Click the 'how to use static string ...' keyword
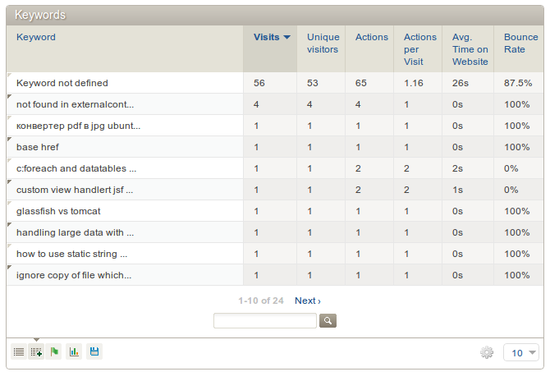Screen dimensions: 550x381 (72, 254)
